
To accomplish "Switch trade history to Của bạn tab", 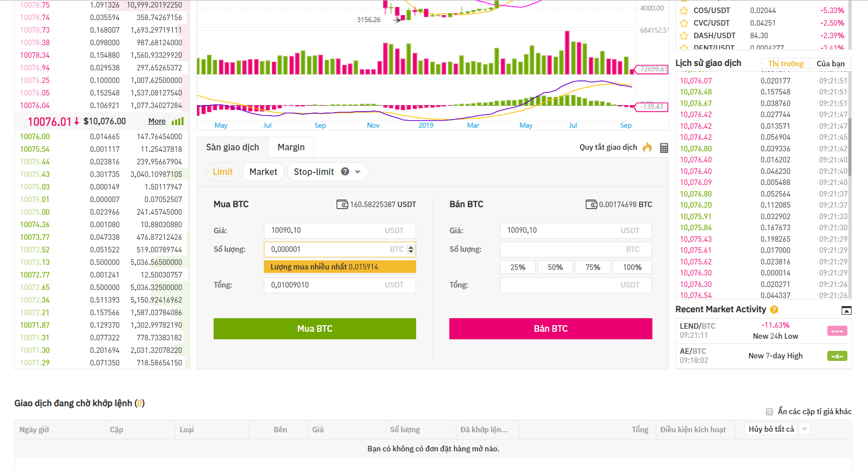I will click(830, 64).
